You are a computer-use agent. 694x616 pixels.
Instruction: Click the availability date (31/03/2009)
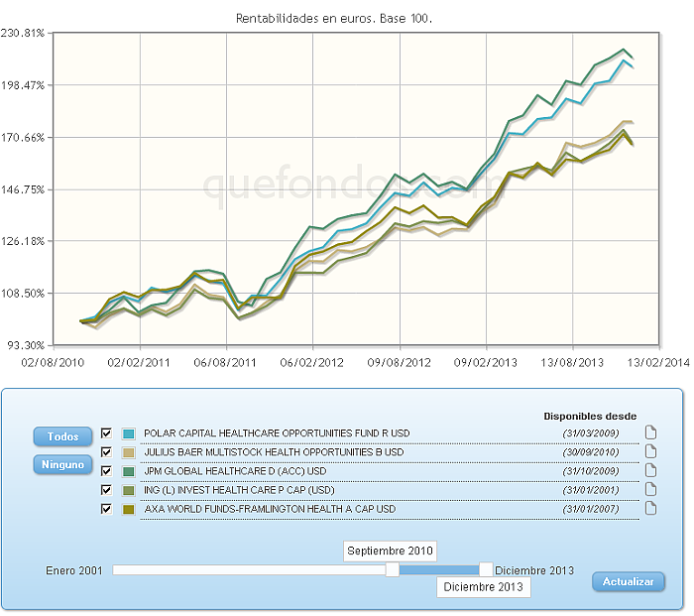tap(591, 433)
